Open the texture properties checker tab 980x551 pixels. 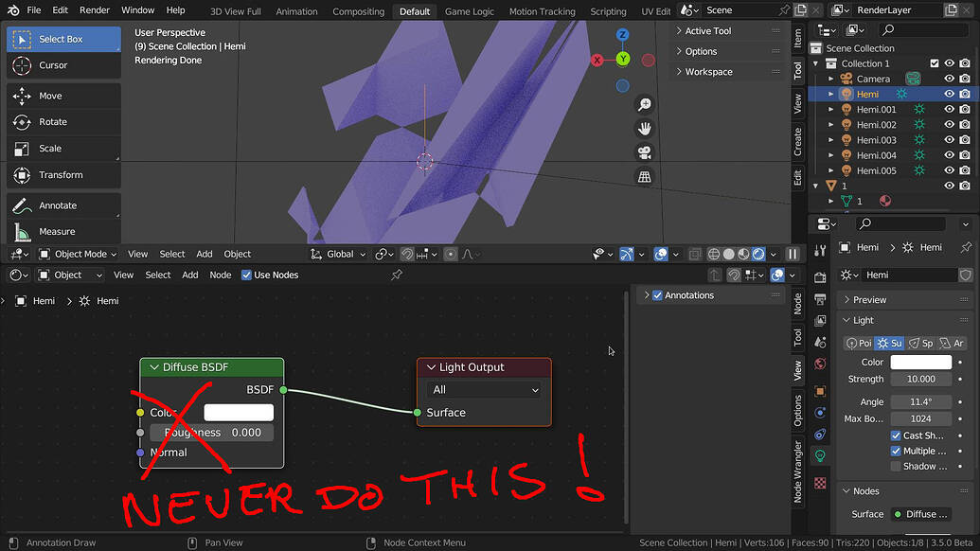tap(821, 484)
